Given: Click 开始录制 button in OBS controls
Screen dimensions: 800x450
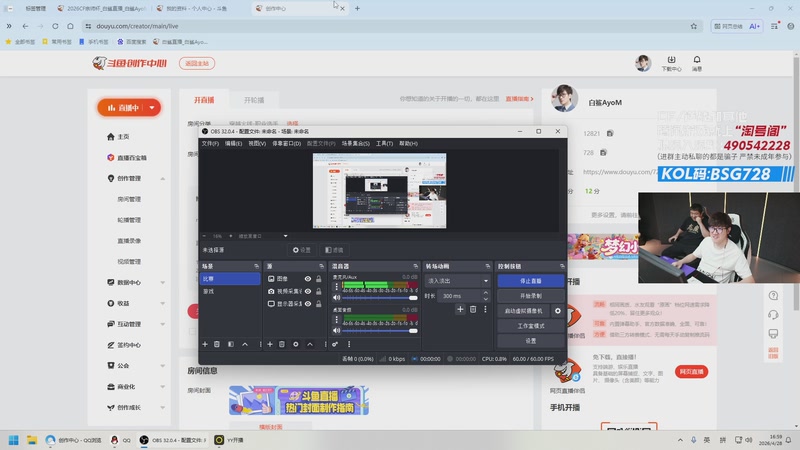Looking at the screenshot, I should tap(531, 296).
